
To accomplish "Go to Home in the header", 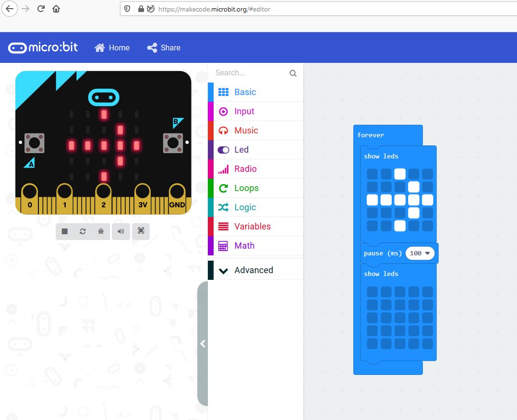I will (112, 48).
